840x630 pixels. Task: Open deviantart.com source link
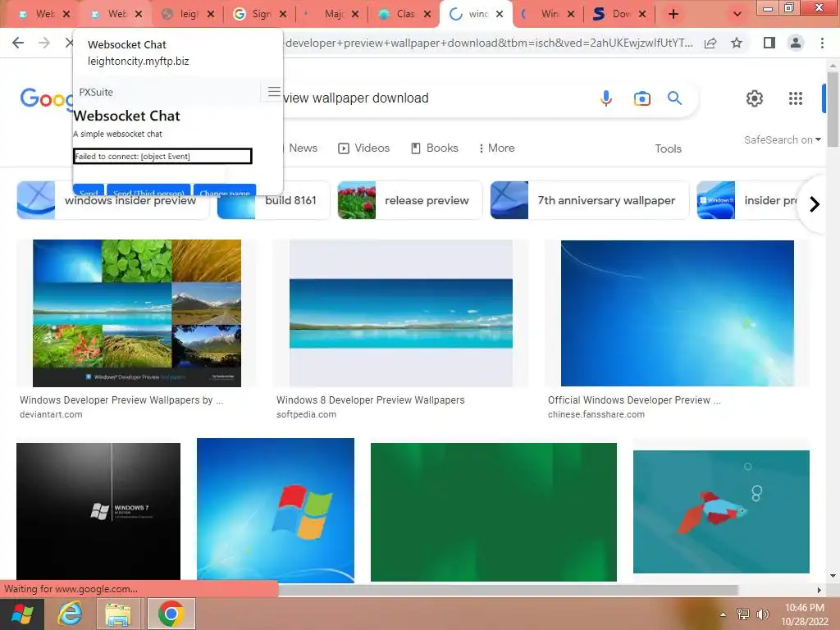[51, 414]
